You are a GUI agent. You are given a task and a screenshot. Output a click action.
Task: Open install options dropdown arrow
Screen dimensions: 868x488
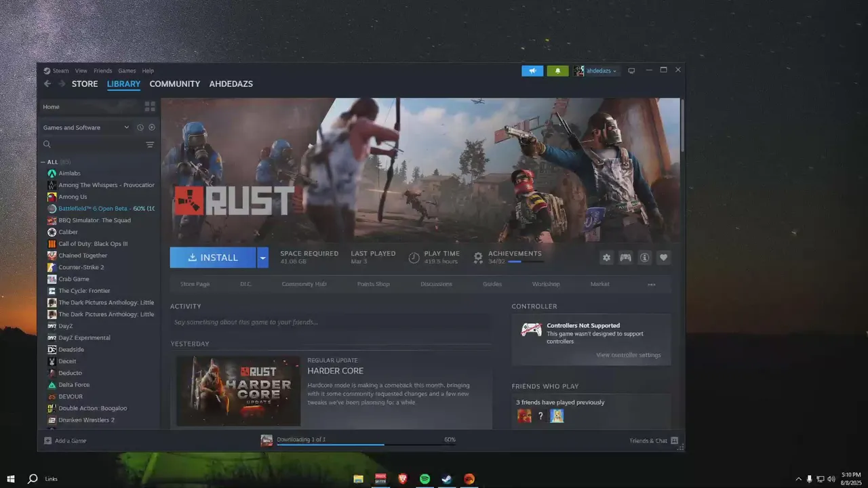262,258
